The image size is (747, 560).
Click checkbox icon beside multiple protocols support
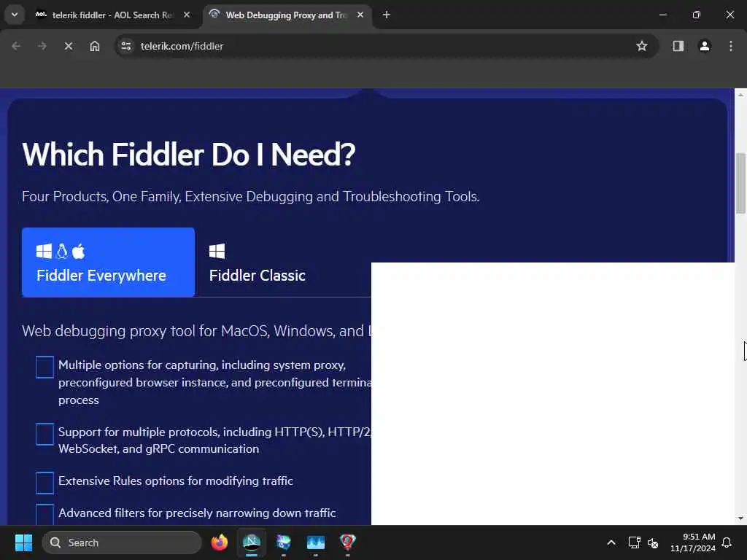[x=44, y=435]
